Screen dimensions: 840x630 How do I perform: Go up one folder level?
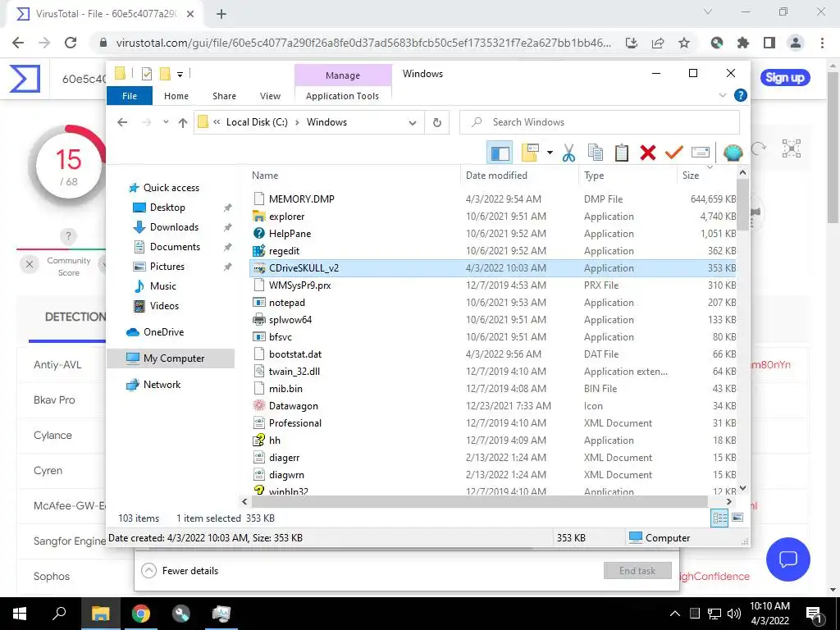tap(183, 123)
